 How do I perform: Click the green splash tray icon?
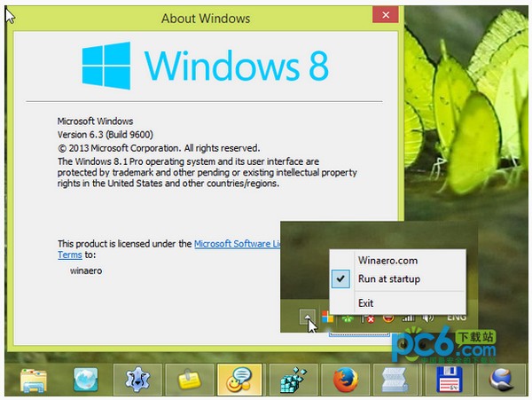pos(348,318)
